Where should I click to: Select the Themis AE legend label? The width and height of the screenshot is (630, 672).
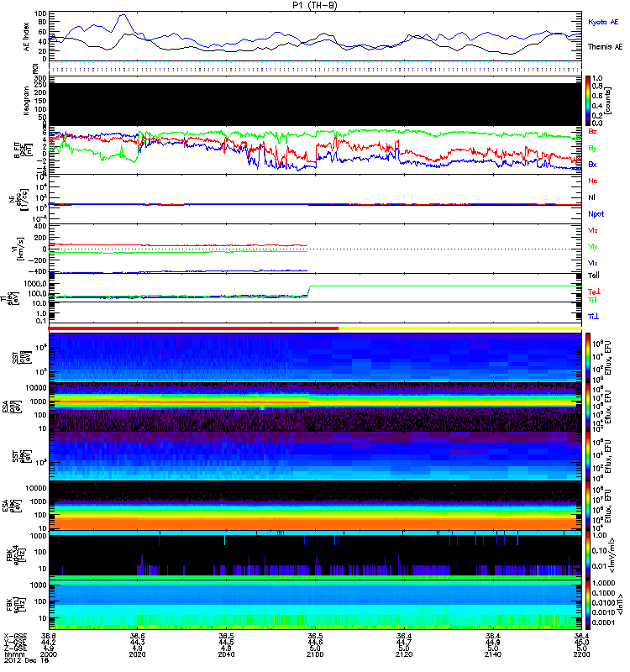click(605, 47)
